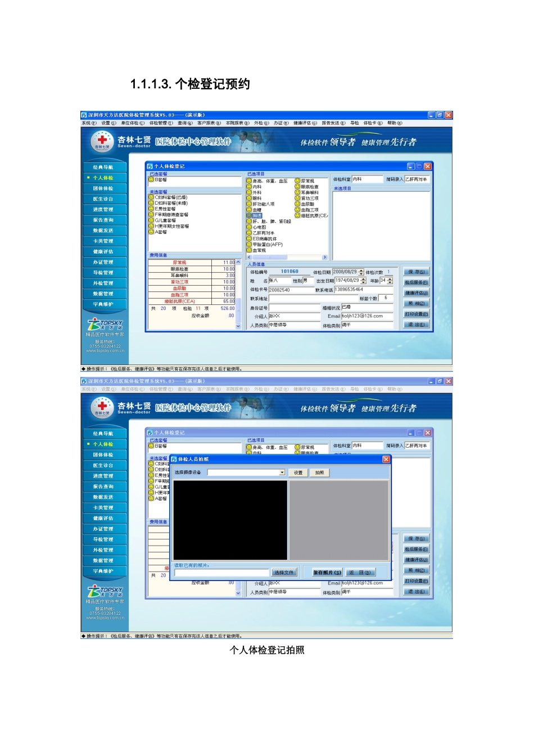Choose D妇科套餐(未婚) smiley in upper screenshot
Viewport: 534px width, 756px height.
click(151, 203)
